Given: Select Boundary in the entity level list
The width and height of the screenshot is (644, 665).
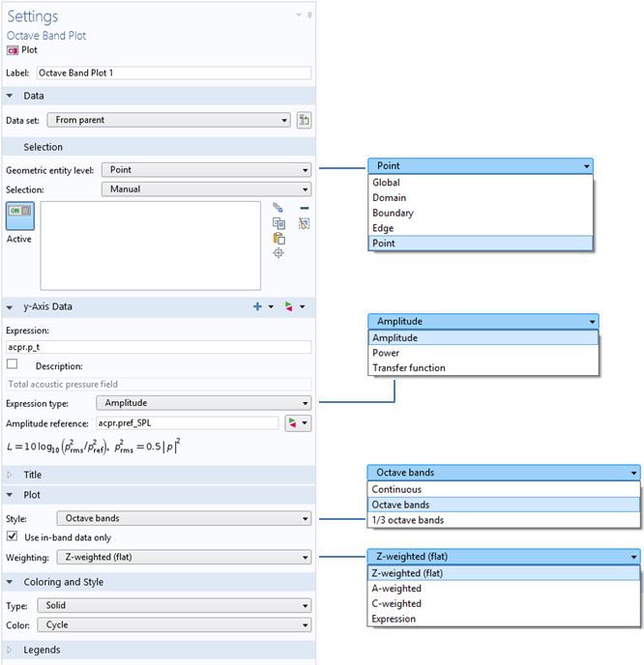Looking at the screenshot, I should (x=393, y=213).
